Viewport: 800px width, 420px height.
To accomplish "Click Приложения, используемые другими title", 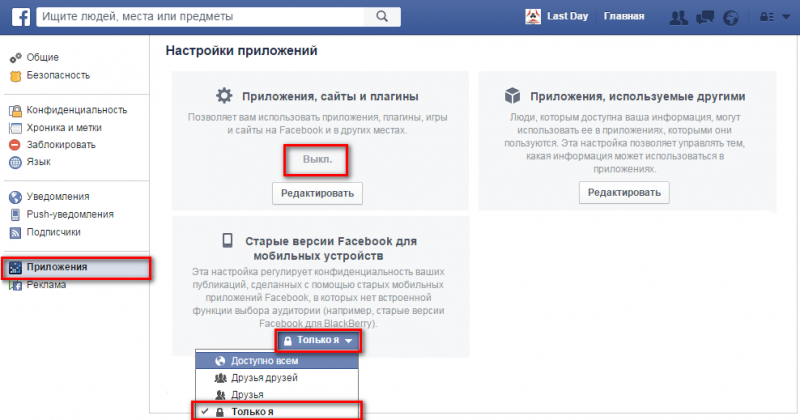I will (638, 96).
